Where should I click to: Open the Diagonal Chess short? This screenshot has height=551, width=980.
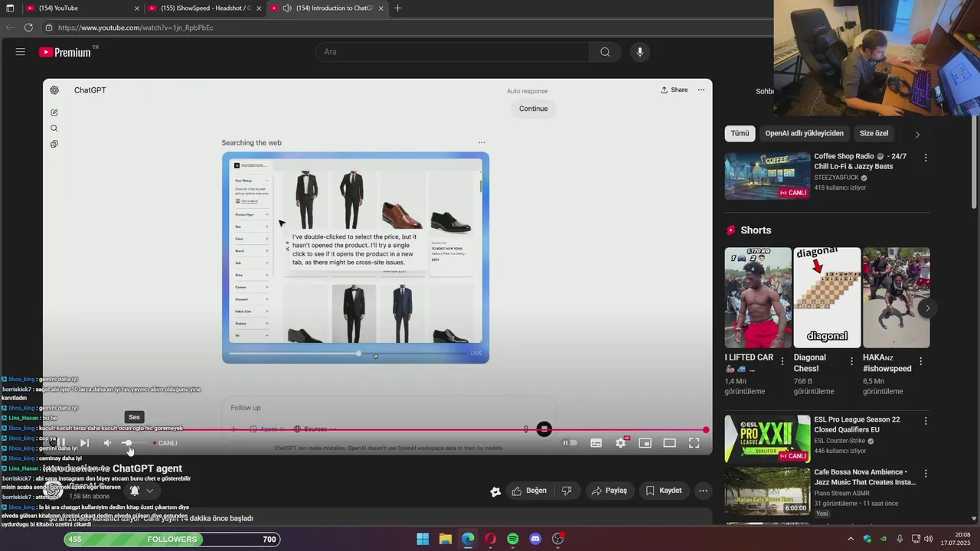[827, 298]
